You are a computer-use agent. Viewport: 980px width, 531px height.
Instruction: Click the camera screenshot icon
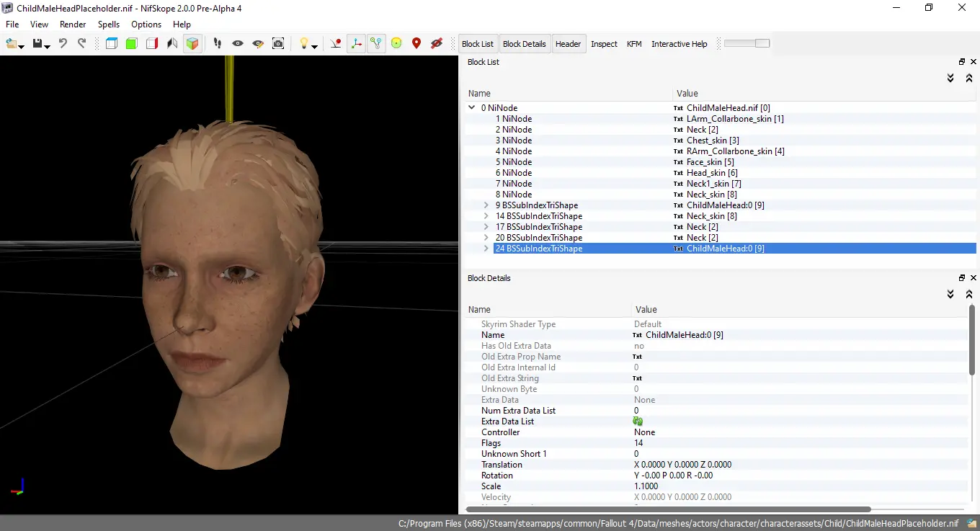pos(277,44)
